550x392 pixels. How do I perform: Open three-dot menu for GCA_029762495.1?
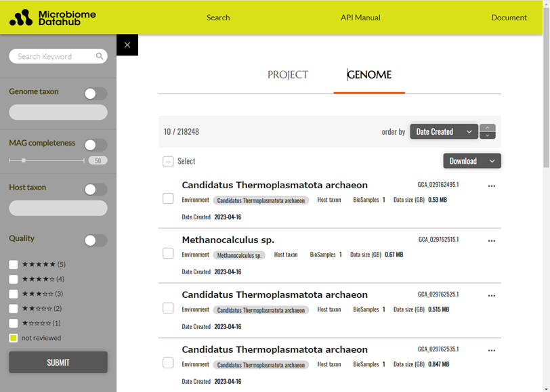pyautogui.click(x=492, y=186)
